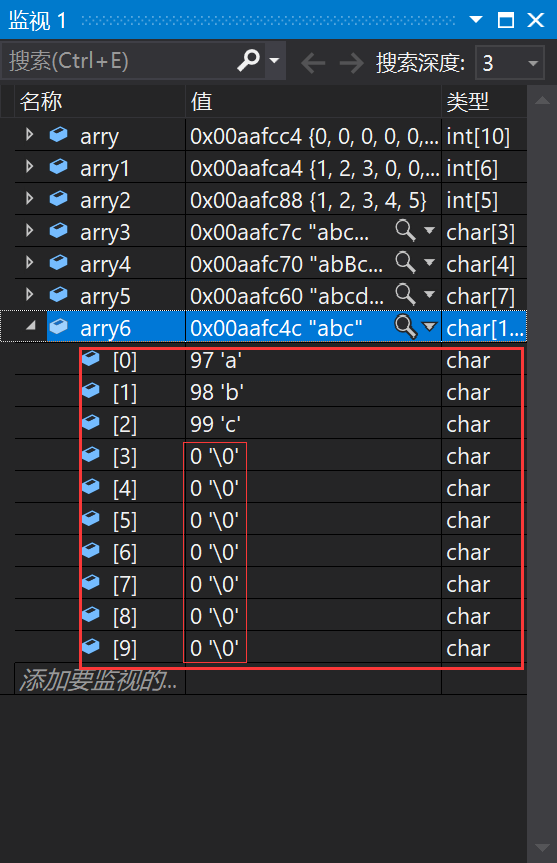Expand the arry5 variable node

(30, 294)
